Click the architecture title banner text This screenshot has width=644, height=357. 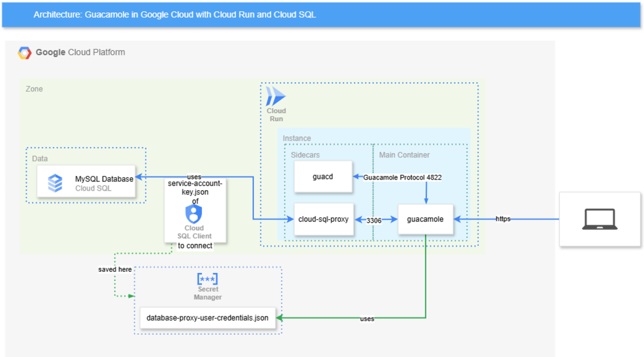pyautogui.click(x=175, y=15)
